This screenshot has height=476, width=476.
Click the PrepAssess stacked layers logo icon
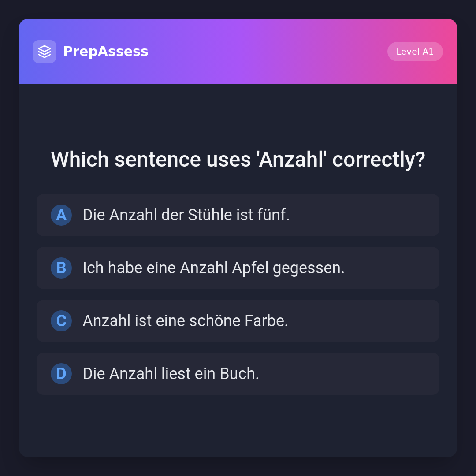[45, 52]
